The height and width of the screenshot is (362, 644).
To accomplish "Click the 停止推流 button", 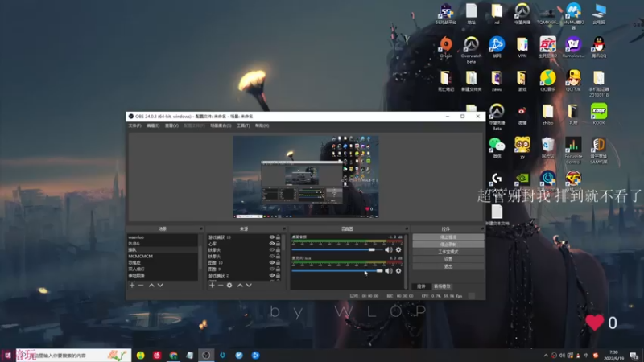I will pos(448,237).
